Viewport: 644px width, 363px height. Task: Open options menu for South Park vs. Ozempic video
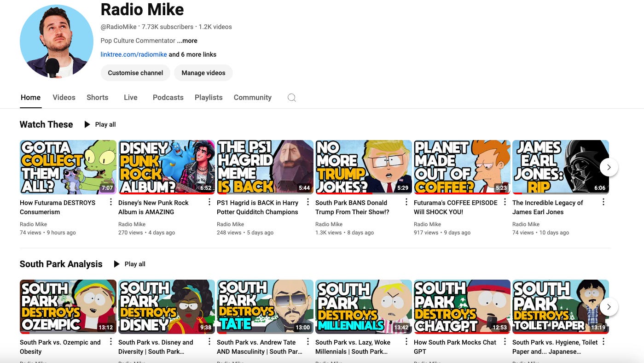110,342
